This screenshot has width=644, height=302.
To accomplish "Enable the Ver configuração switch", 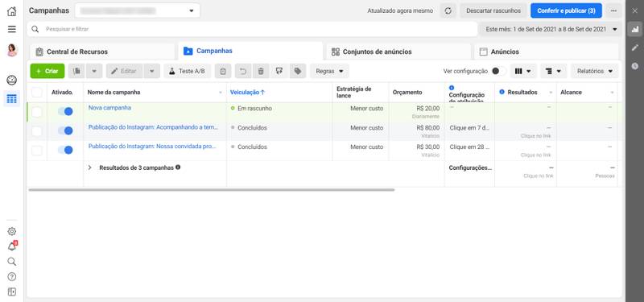I will 498,71.
